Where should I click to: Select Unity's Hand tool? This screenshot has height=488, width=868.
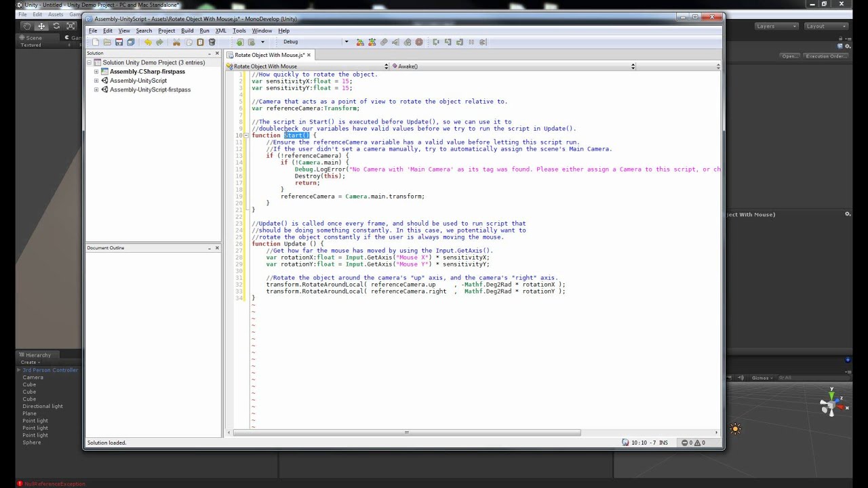[27, 26]
